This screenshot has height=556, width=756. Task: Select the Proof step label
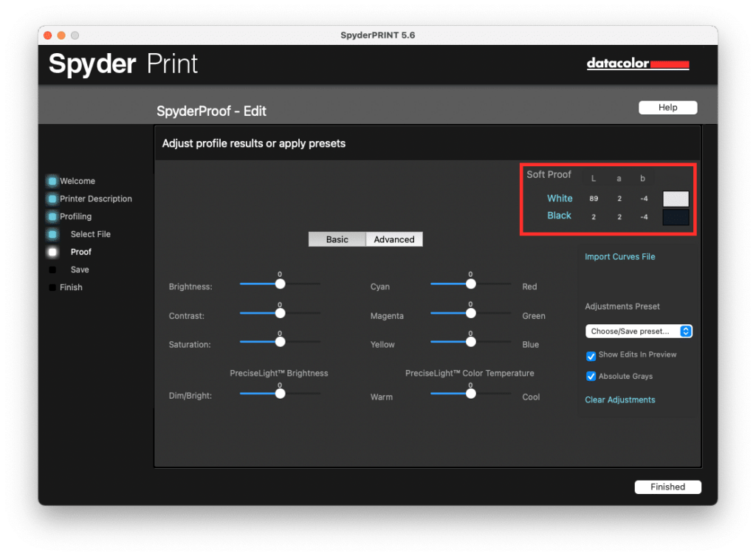[x=81, y=252]
